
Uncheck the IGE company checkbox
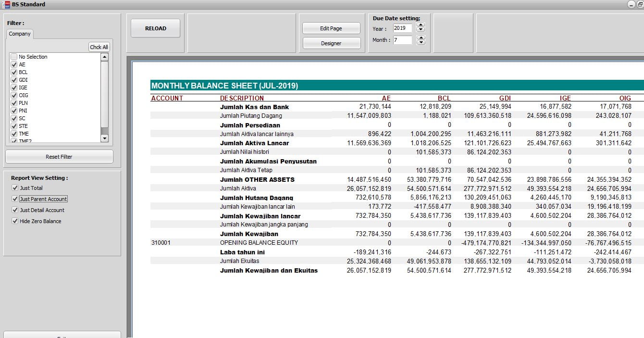point(14,88)
